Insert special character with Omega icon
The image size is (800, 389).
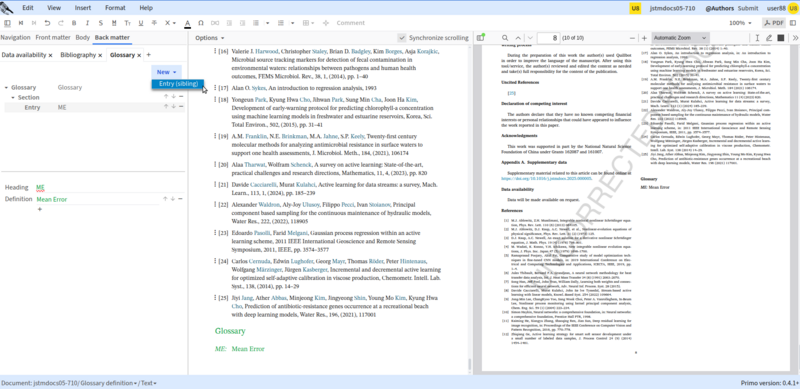click(201, 23)
